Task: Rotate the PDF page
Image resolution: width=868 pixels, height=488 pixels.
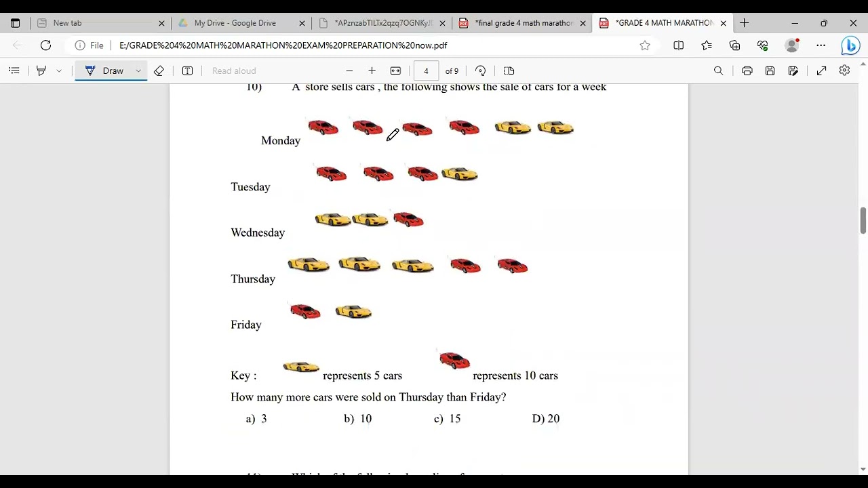Action: click(481, 70)
